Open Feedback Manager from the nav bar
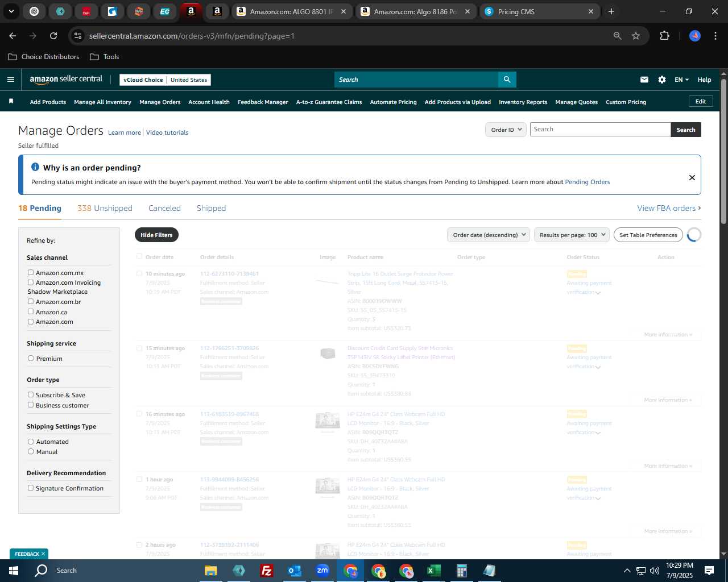Image resolution: width=728 pixels, height=582 pixels. [263, 102]
